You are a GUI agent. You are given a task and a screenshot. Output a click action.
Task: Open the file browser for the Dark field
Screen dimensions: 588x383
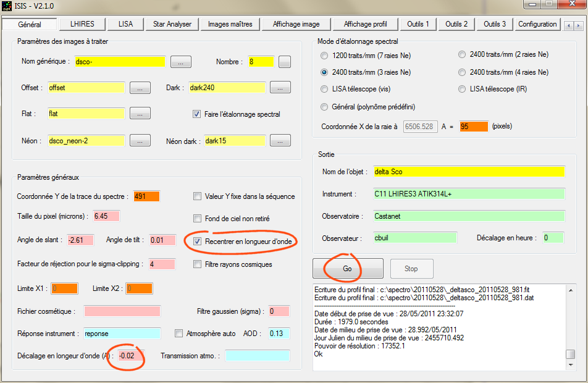point(280,88)
